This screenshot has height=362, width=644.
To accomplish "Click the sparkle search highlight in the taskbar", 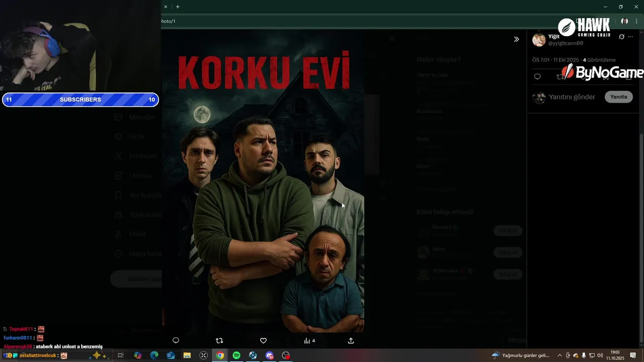I will [x=99, y=355].
